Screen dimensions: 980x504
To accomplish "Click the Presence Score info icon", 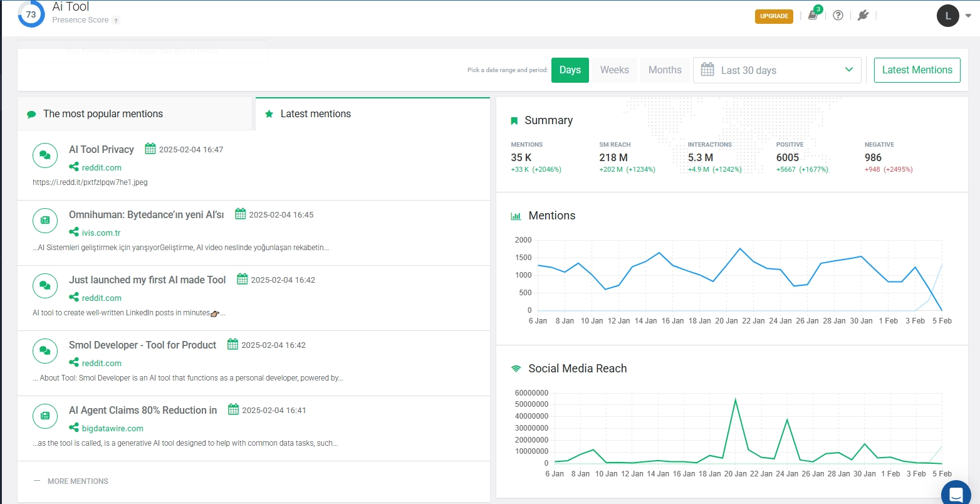I will click(x=116, y=20).
